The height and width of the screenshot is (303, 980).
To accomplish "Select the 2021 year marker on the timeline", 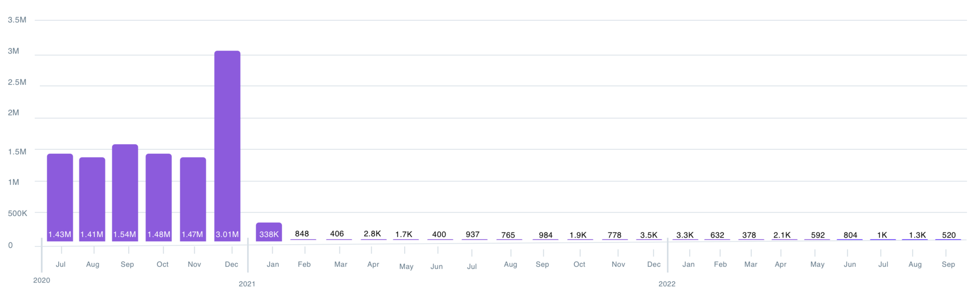I will tap(247, 284).
